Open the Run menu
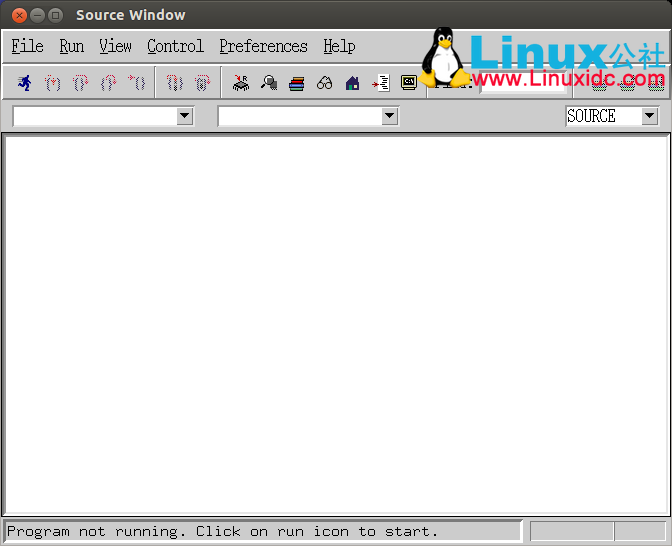Screen dimensions: 672x546 click(x=72, y=46)
